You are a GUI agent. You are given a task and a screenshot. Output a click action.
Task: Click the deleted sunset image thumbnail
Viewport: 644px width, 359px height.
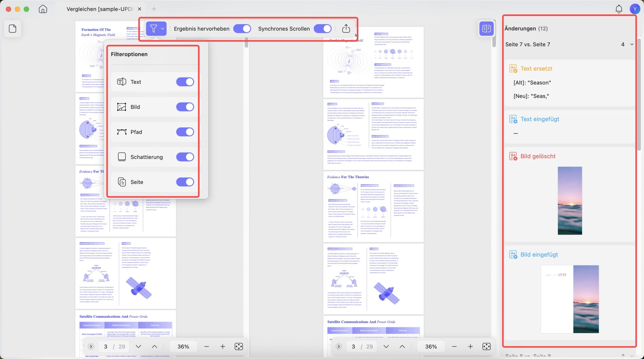570,201
